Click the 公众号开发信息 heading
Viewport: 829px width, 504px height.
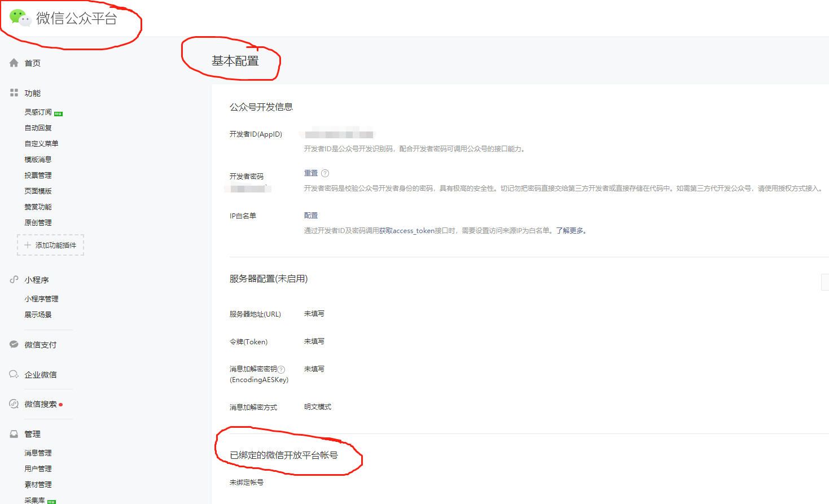click(261, 107)
